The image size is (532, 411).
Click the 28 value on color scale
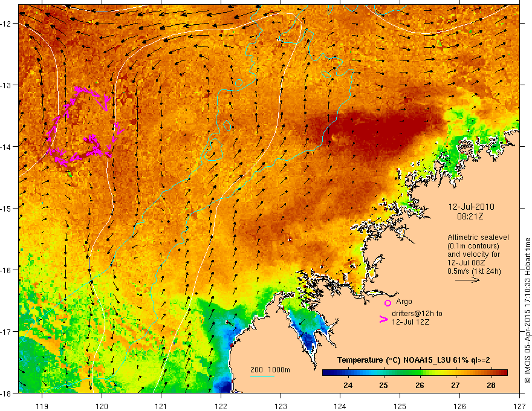coord(491,385)
